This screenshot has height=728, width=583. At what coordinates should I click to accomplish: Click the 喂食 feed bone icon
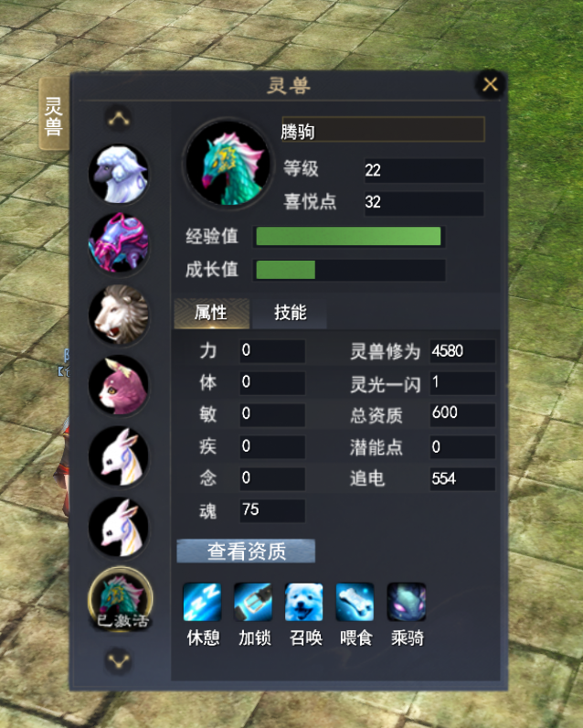click(x=355, y=602)
